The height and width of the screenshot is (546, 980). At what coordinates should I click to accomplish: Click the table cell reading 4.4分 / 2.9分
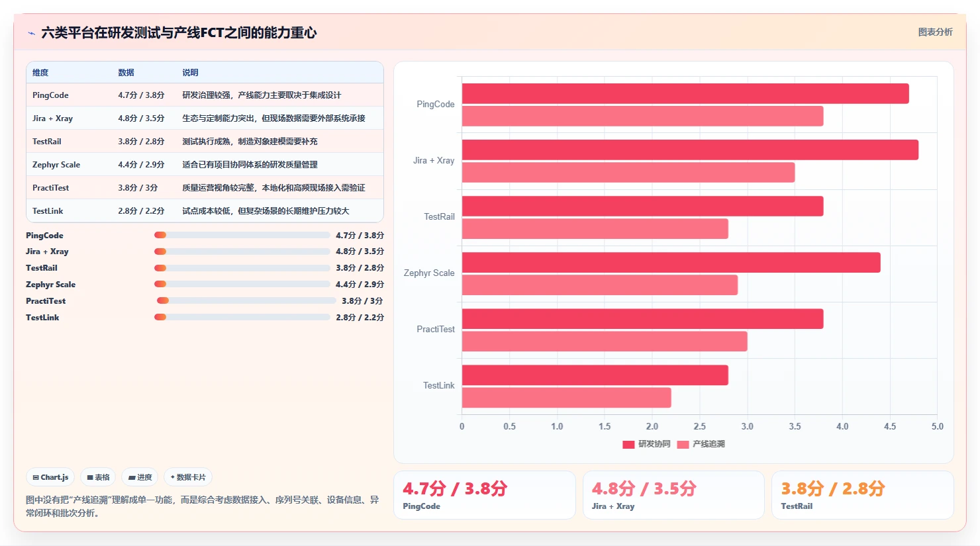pyautogui.click(x=142, y=165)
